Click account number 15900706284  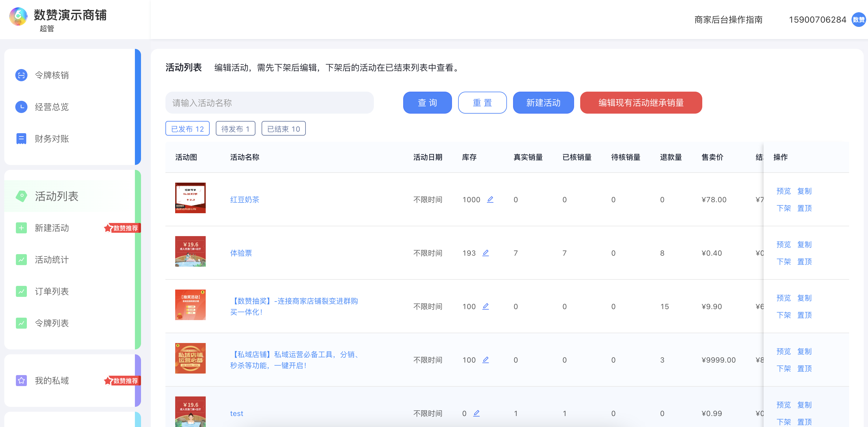[817, 20]
